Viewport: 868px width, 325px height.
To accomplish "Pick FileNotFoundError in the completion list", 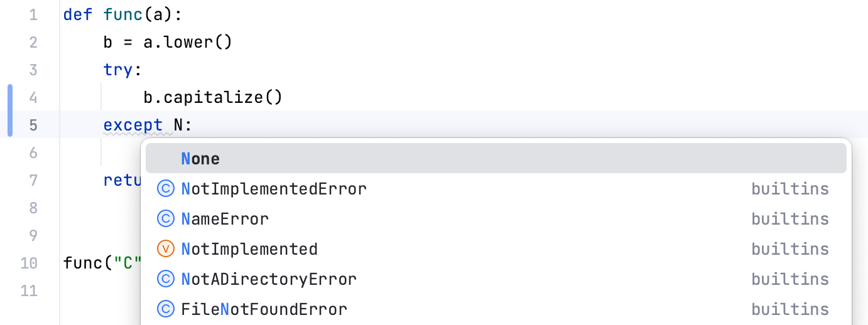I will click(264, 309).
